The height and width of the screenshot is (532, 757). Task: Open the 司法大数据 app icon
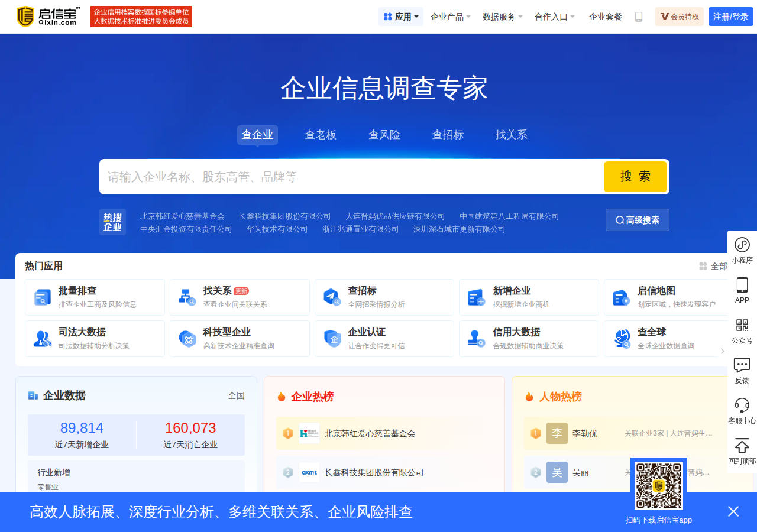[43, 339]
